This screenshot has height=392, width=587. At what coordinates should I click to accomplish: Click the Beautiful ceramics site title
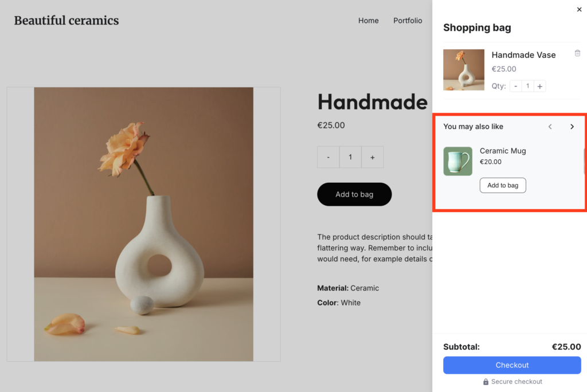(x=66, y=21)
